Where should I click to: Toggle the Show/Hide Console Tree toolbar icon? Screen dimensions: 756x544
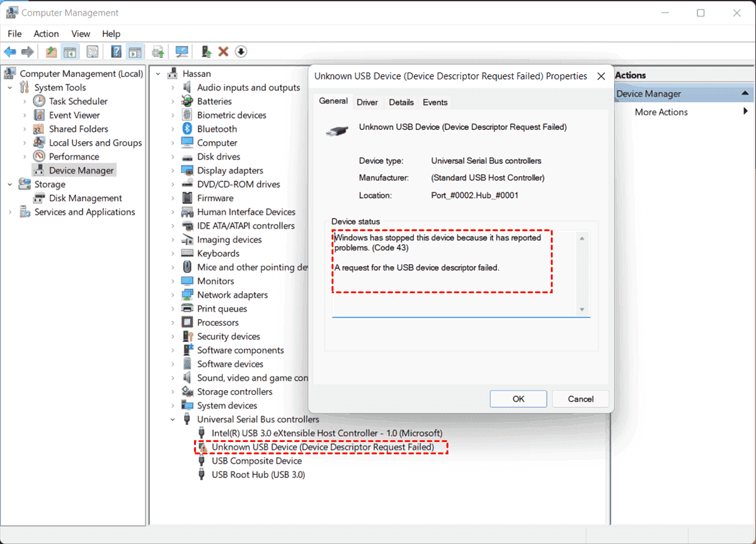[x=70, y=52]
